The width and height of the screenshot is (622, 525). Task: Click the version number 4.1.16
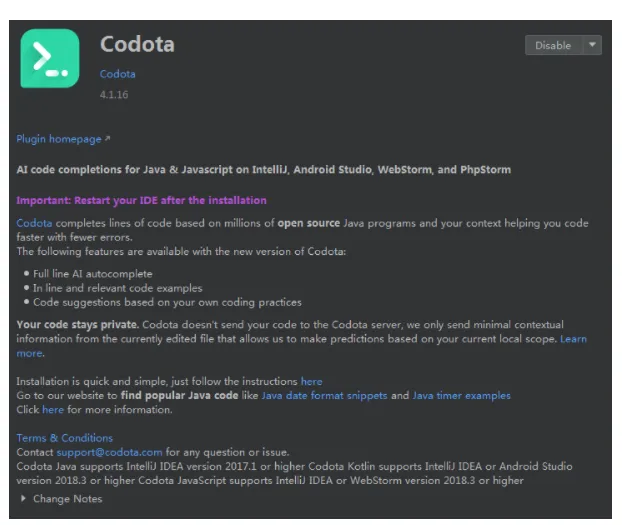click(113, 94)
